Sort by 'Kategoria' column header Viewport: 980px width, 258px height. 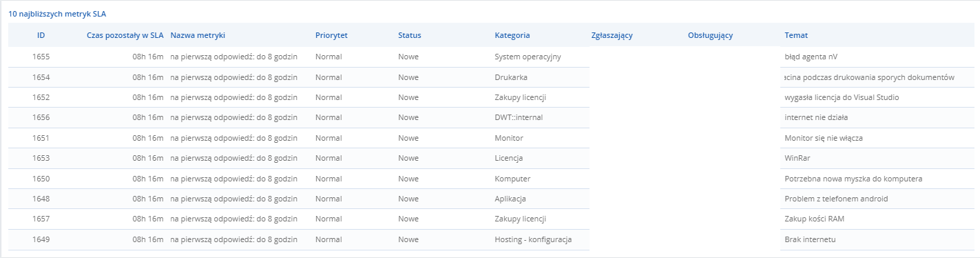coord(512,35)
